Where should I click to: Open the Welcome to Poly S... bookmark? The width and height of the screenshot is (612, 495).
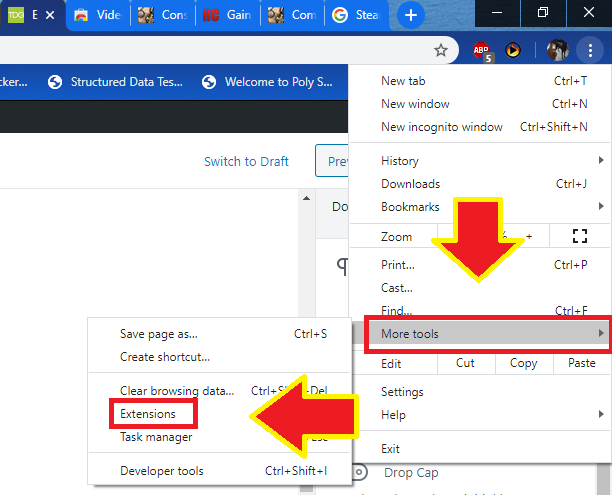(267, 82)
